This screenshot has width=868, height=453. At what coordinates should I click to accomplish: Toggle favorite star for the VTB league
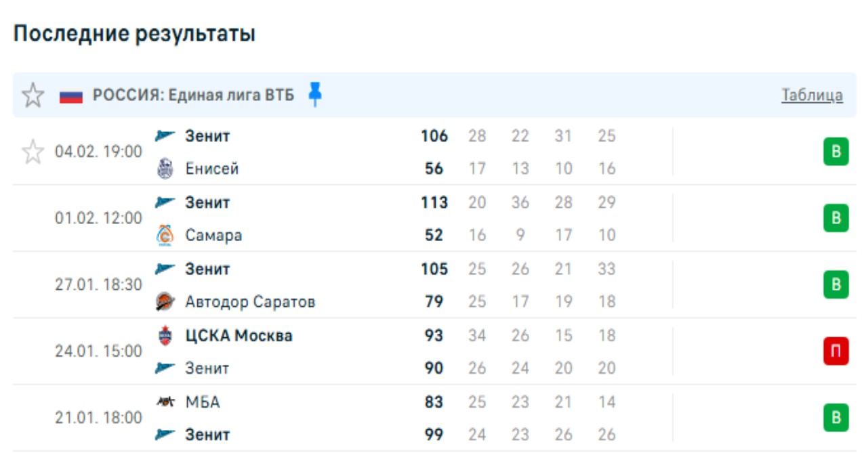click(33, 95)
